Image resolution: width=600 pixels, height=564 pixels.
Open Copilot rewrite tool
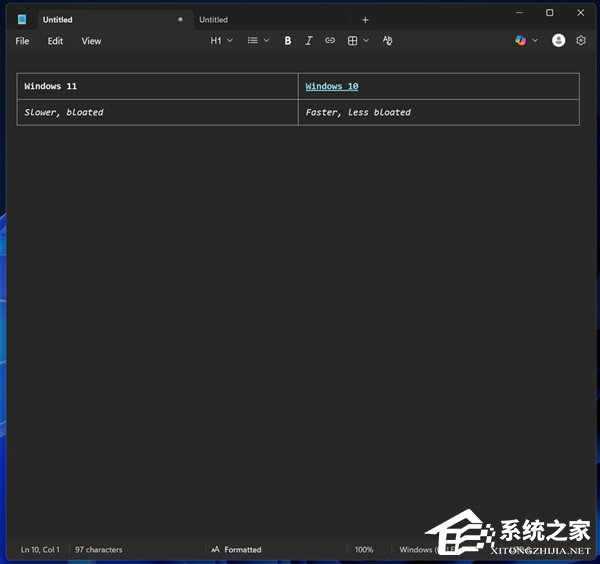(x=520, y=40)
